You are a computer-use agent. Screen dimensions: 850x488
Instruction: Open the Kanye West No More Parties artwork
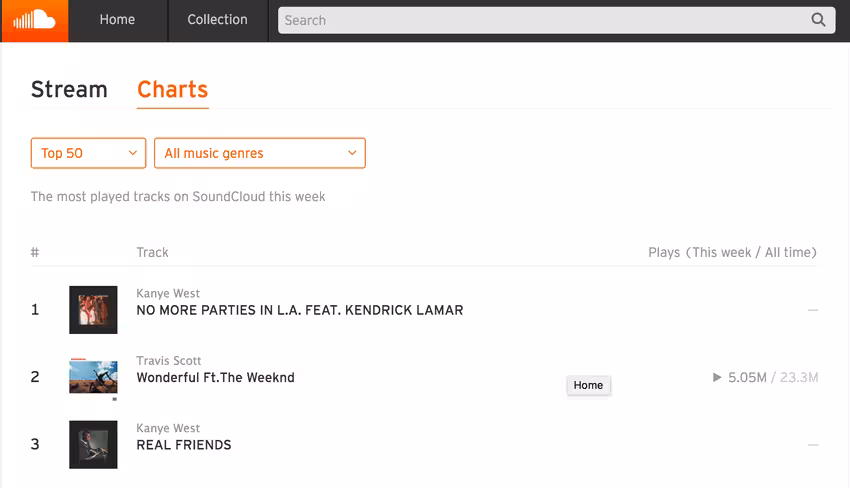(93, 310)
